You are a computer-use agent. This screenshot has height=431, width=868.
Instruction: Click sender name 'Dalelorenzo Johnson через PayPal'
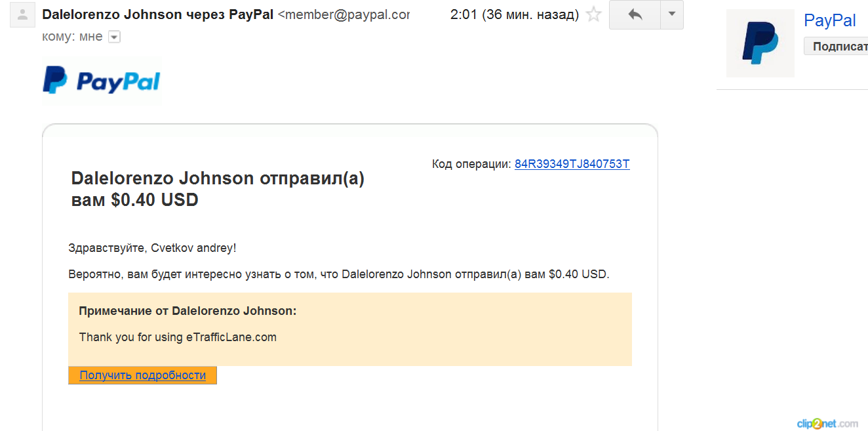(157, 14)
